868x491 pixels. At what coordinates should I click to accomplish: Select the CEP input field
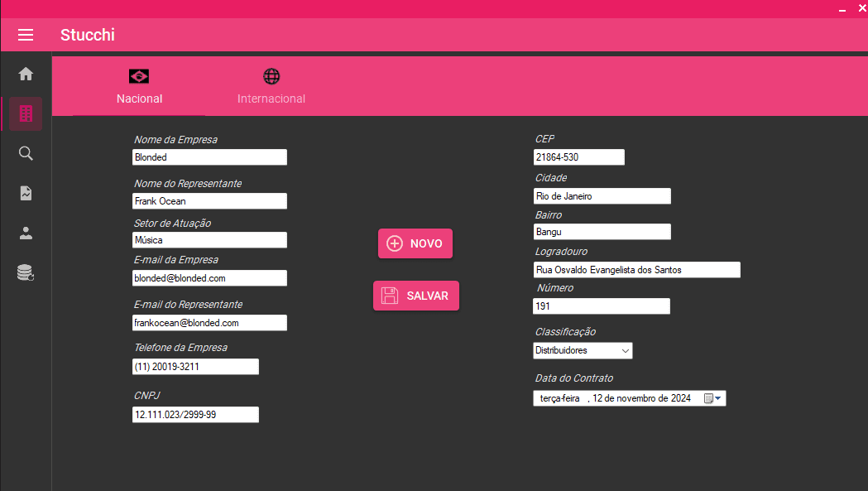[578, 156]
